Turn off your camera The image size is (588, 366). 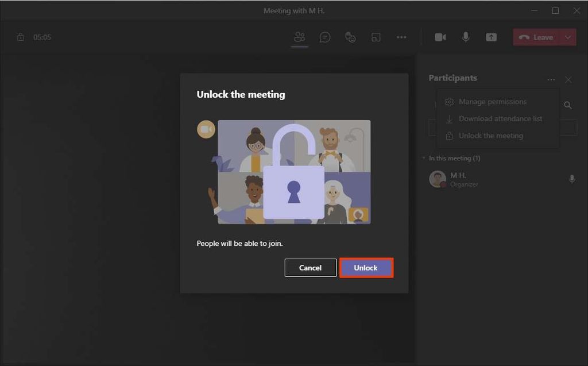(x=440, y=37)
